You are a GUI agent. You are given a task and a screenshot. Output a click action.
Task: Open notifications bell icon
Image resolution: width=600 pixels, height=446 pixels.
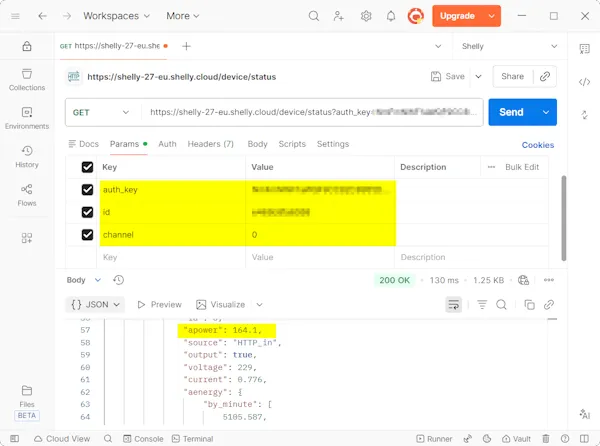391,16
